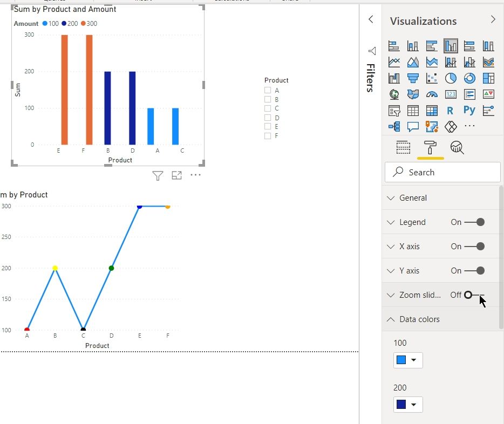
Task: Select the Stacked bar chart visual
Action: pyautogui.click(x=394, y=46)
